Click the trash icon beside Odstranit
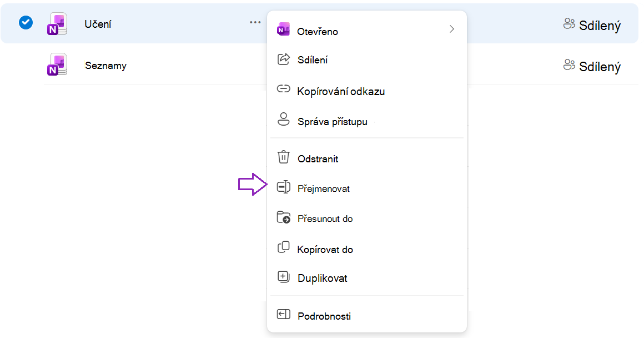The width and height of the screenshot is (644, 338). coord(283,157)
